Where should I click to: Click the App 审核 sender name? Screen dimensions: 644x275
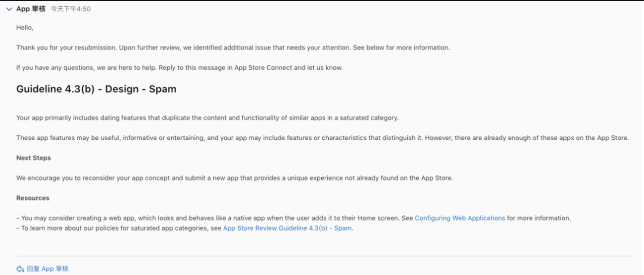point(31,9)
